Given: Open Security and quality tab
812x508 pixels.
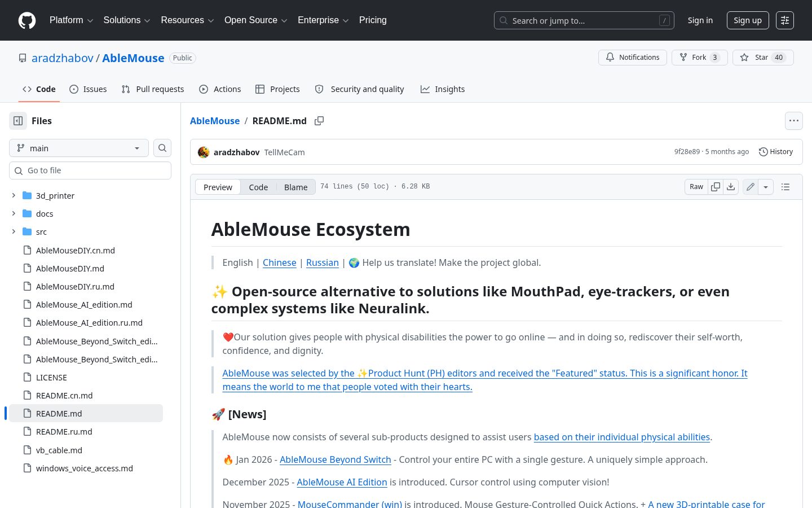Looking at the screenshot, I should click(360, 89).
